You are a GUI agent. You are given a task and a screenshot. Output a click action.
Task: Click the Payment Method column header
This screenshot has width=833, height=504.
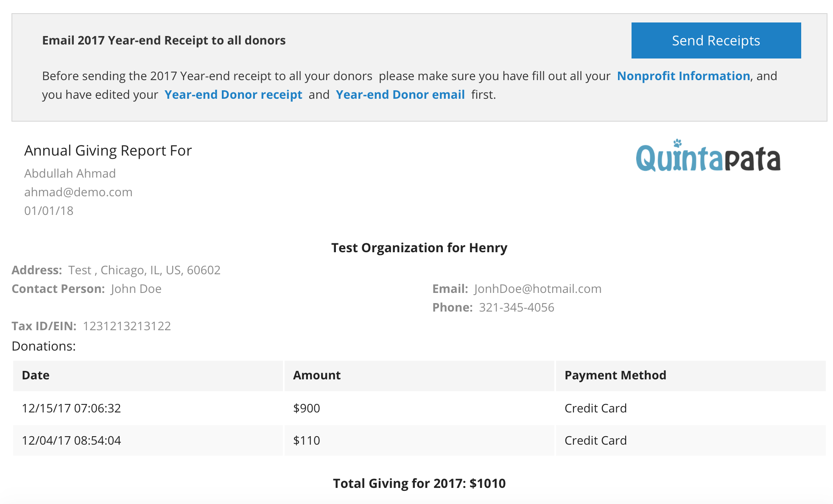pyautogui.click(x=615, y=375)
